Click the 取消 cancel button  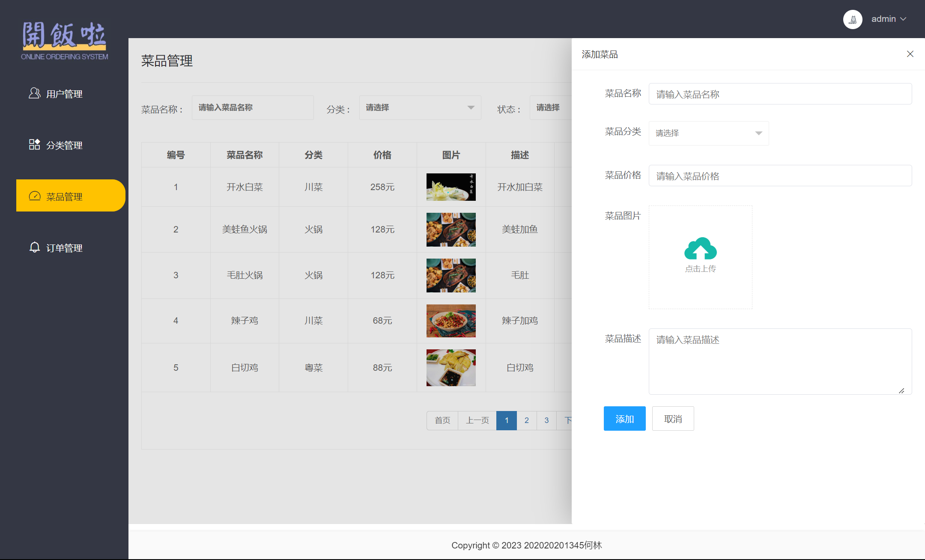pyautogui.click(x=673, y=418)
